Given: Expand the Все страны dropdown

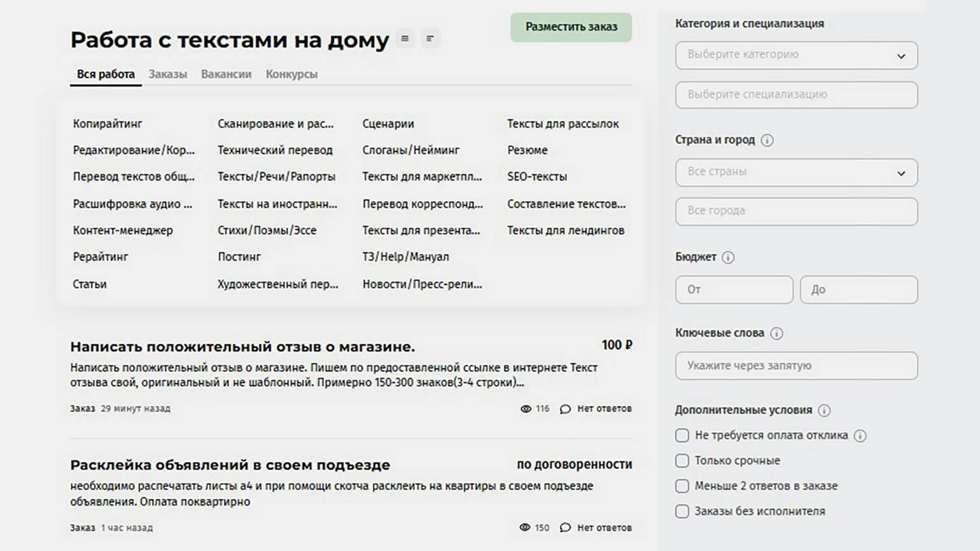Looking at the screenshot, I should tap(796, 172).
